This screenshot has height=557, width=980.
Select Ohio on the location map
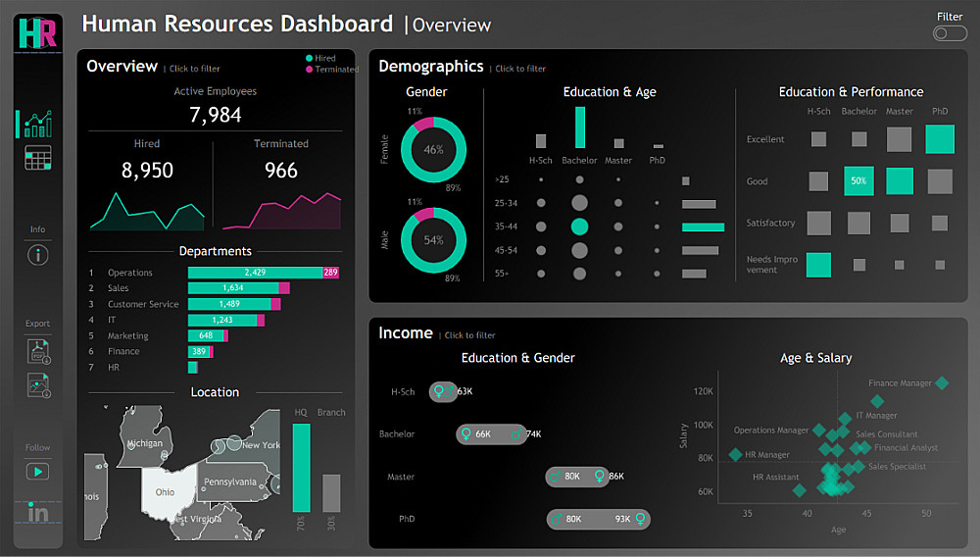[168, 492]
